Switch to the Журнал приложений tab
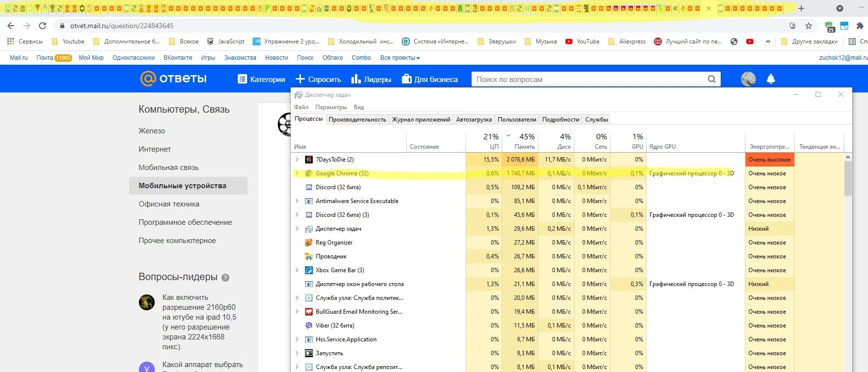Viewport: 868px width, 372px height. coord(421,120)
